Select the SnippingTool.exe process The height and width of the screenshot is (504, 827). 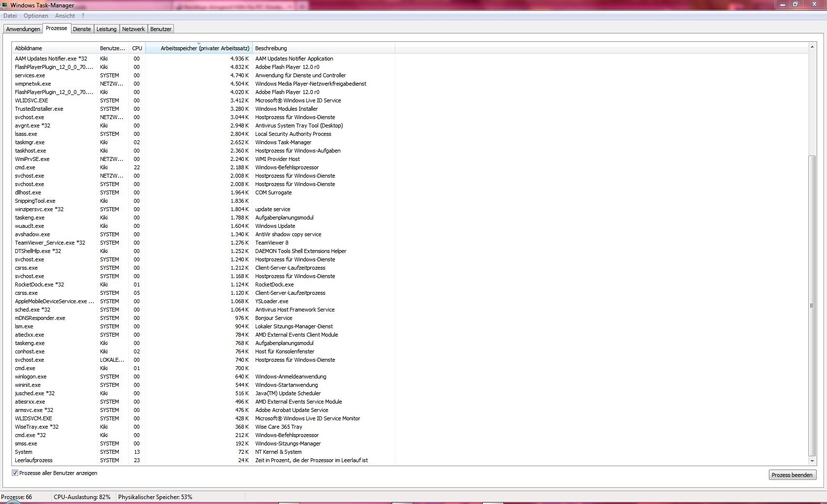(x=203, y=201)
